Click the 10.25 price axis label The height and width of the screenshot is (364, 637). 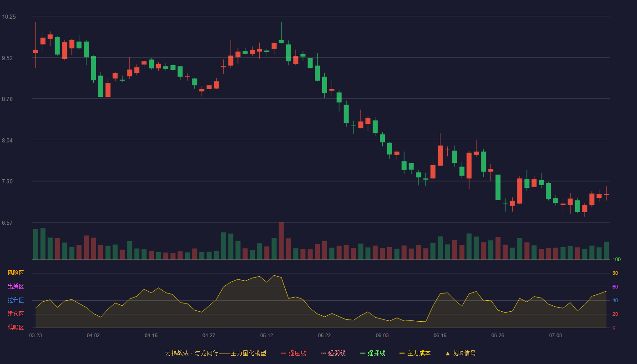click(x=9, y=16)
